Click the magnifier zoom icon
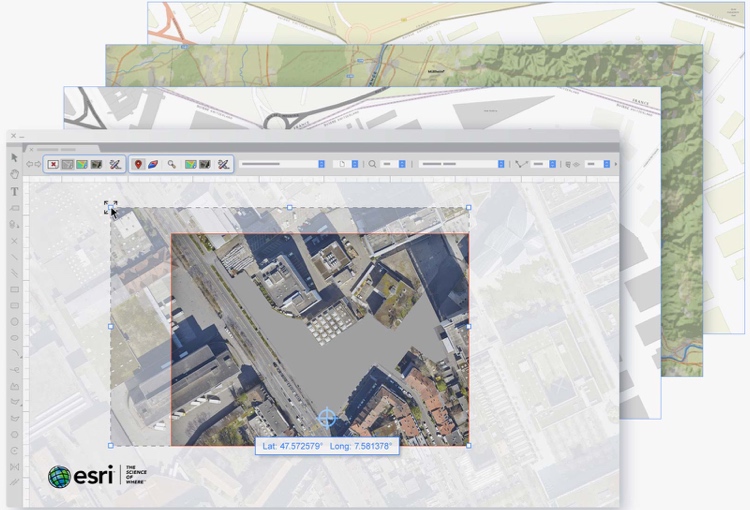Screen dimensions: 750x510 tap(372, 164)
